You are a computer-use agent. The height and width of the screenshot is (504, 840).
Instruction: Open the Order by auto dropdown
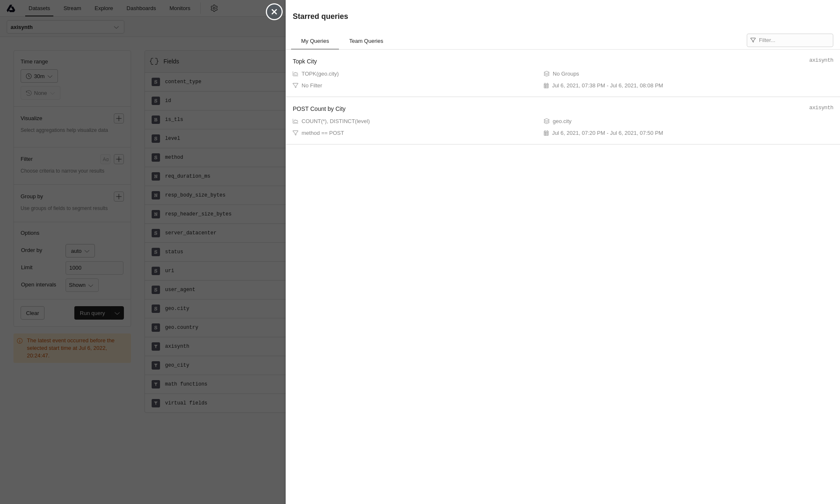coord(80,251)
